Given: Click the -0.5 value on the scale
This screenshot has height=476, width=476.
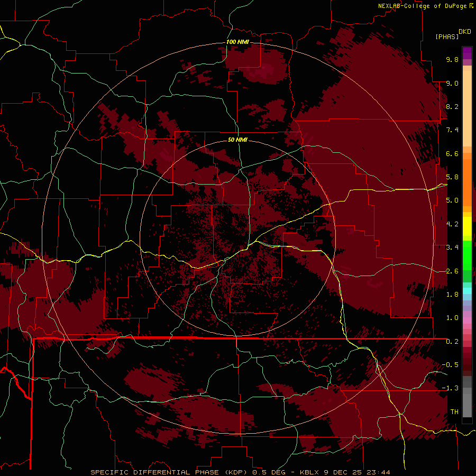Looking at the screenshot, I should pos(450,365).
